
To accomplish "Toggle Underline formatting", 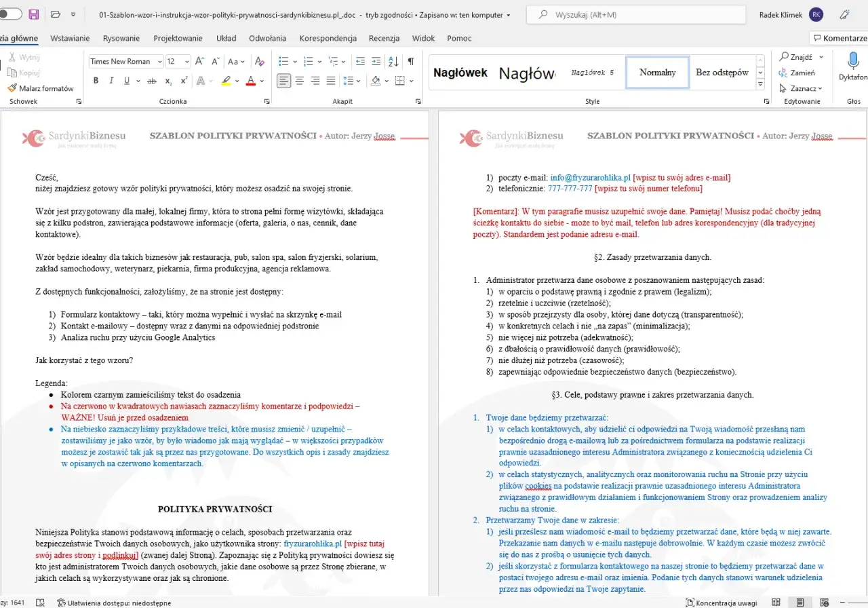I will 127,81.
